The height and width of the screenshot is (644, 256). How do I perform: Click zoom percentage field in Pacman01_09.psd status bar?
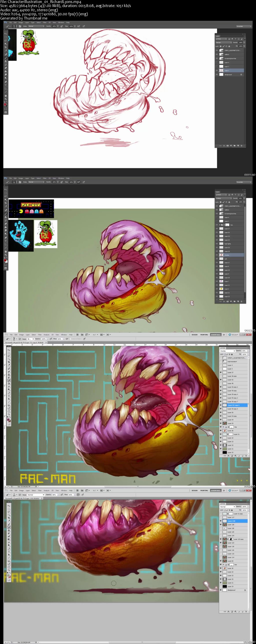(7, 487)
